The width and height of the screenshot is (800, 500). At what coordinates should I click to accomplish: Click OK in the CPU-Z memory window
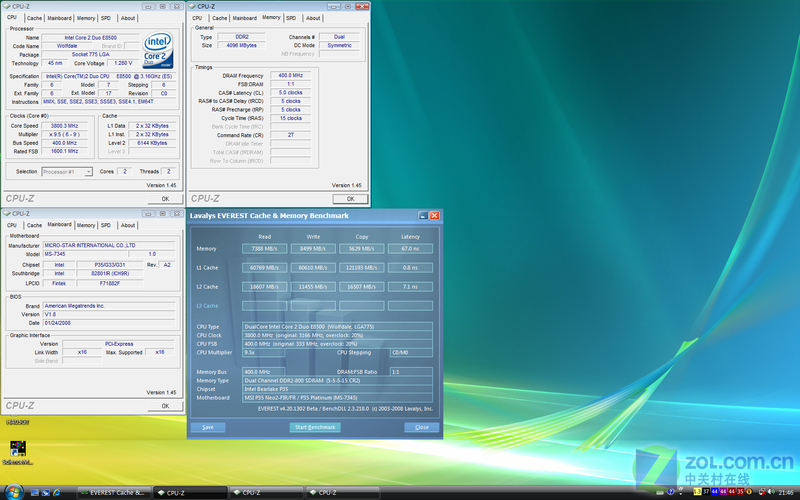coord(351,199)
